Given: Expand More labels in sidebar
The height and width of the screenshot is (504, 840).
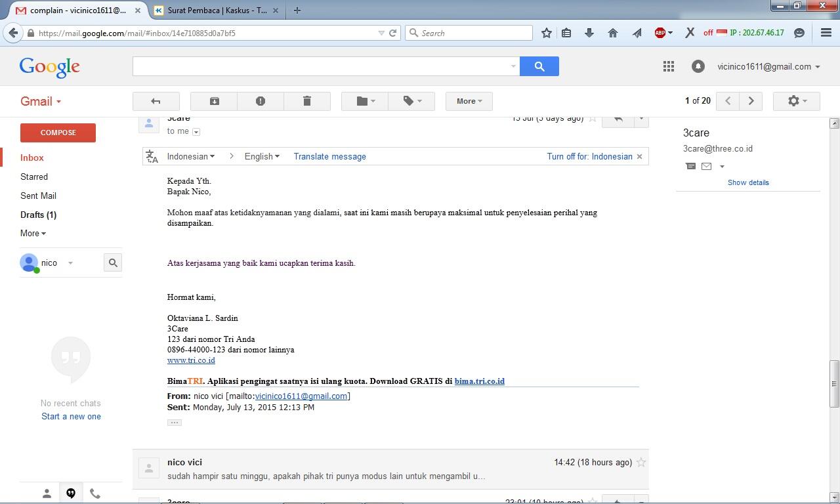Looking at the screenshot, I should tap(33, 233).
